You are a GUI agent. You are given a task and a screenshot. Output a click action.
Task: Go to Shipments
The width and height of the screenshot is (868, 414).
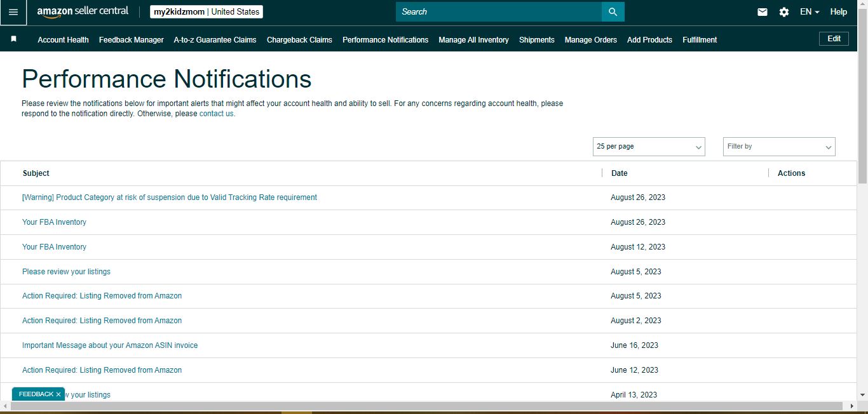click(x=537, y=39)
